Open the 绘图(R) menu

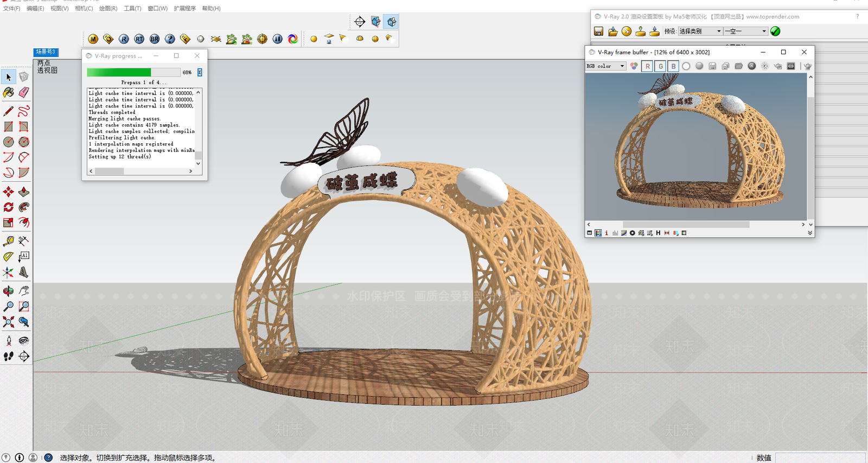(108, 8)
